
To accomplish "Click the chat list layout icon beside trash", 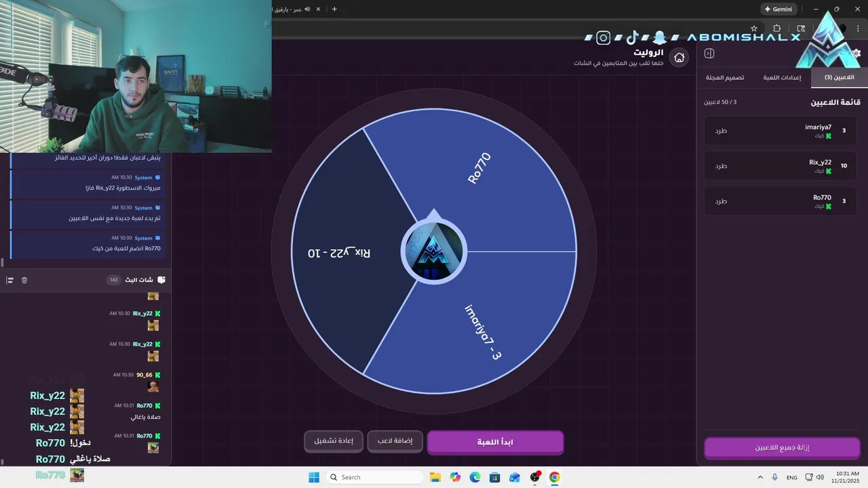I will click(10, 280).
